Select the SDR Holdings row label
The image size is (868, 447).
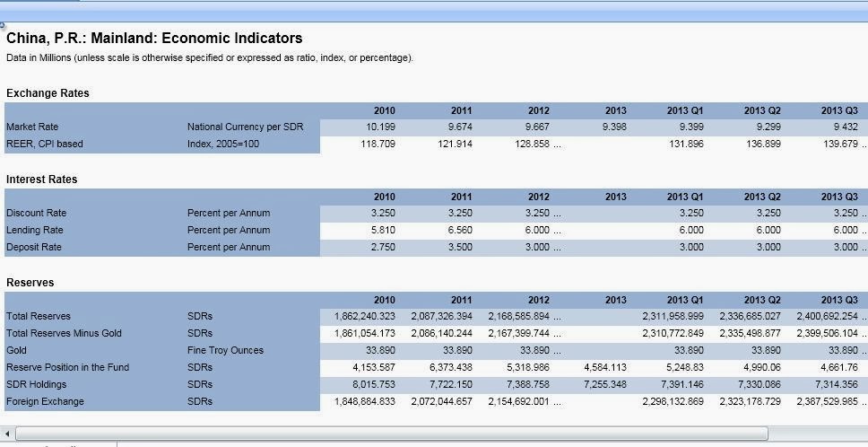[37, 384]
